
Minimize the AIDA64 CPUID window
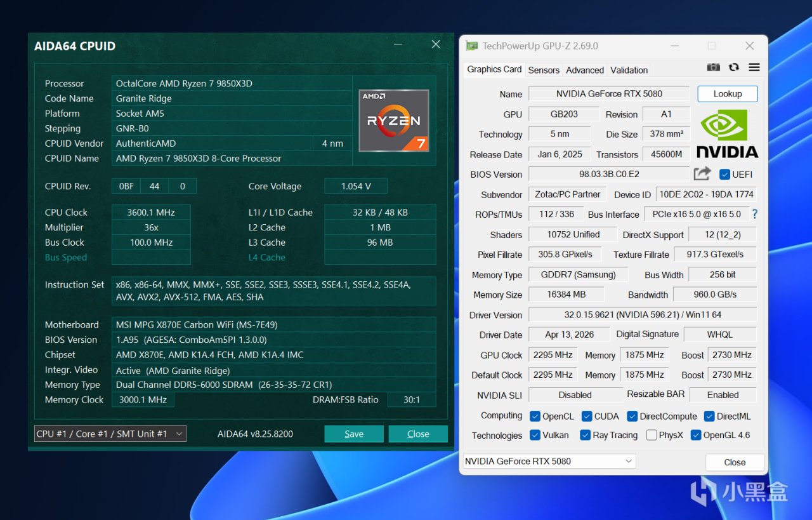(398, 44)
